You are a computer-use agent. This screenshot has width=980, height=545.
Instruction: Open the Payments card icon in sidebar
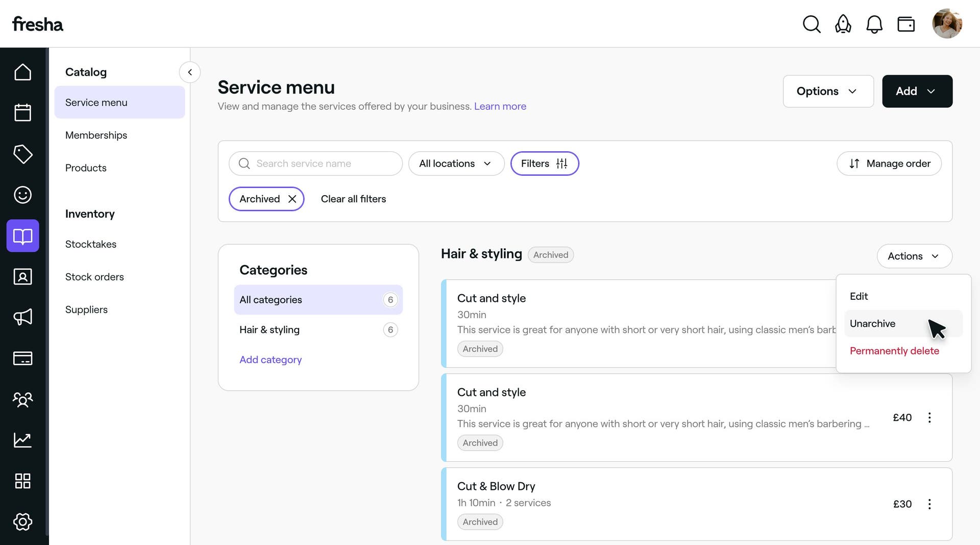coord(22,358)
